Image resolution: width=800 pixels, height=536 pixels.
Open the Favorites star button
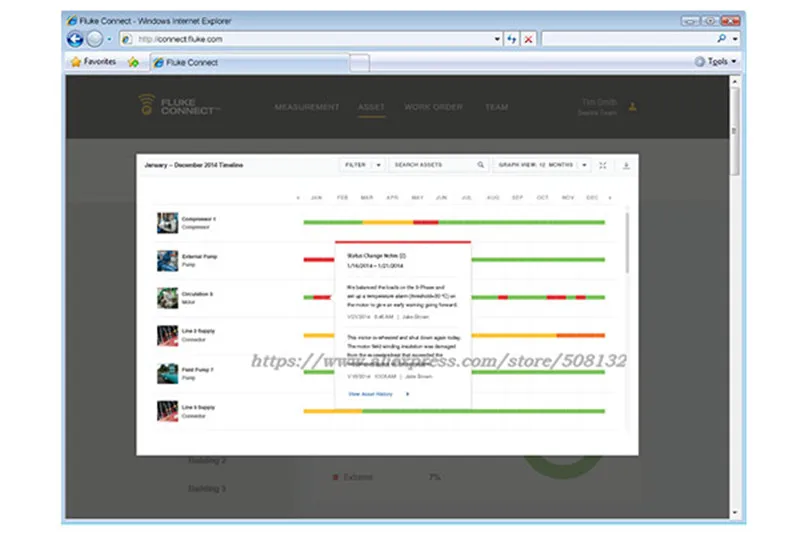93,62
